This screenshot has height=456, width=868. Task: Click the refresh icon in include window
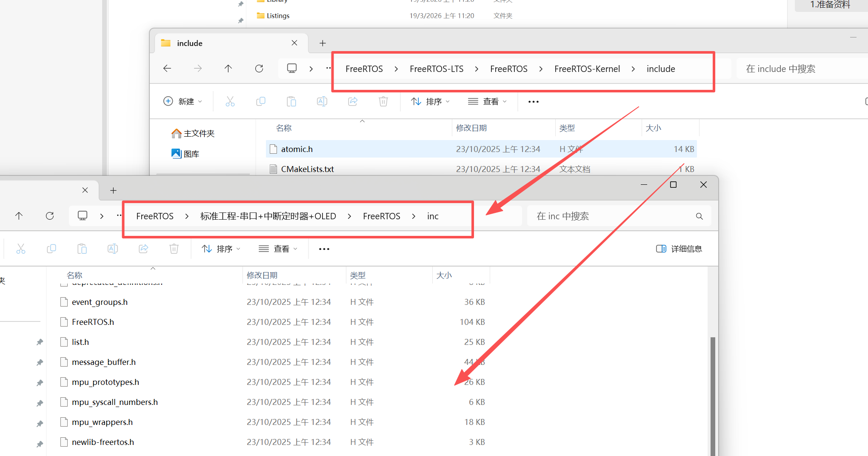[x=259, y=69]
